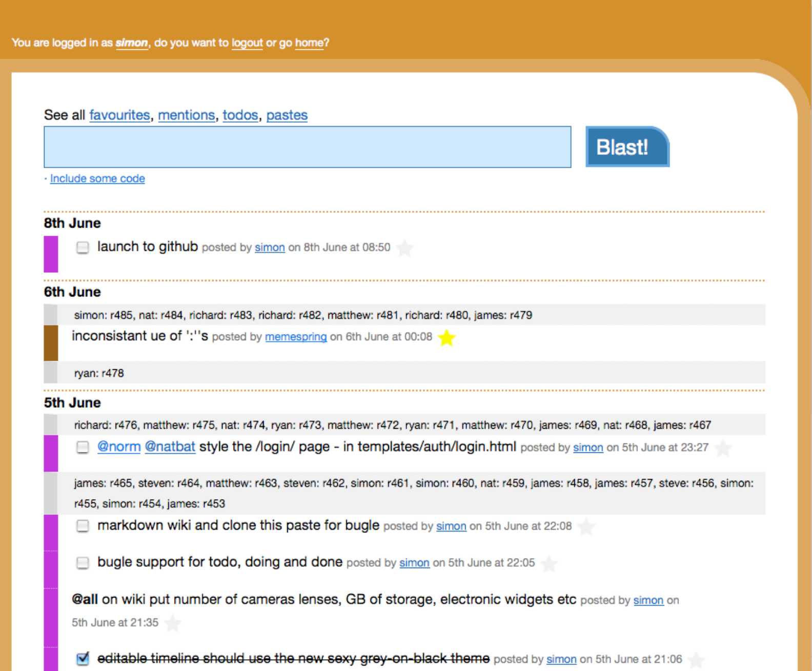Focus the blue message input box
This screenshot has width=812, height=671.
308,147
